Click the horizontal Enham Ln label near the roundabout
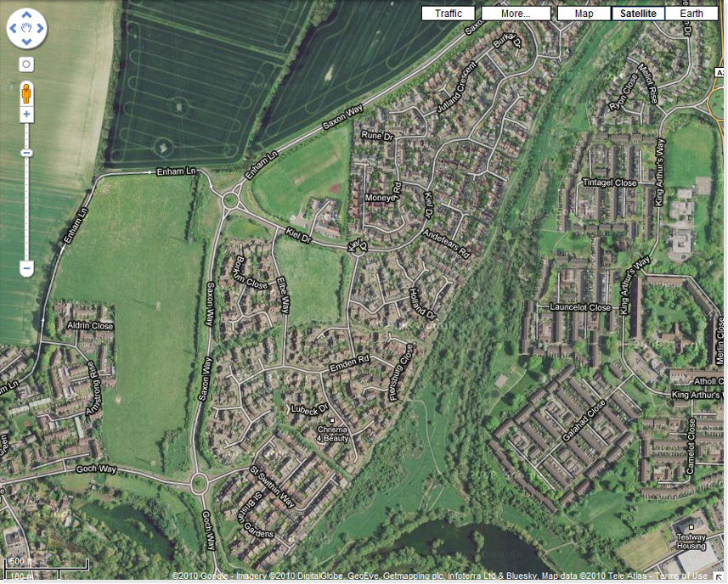 click(176, 171)
